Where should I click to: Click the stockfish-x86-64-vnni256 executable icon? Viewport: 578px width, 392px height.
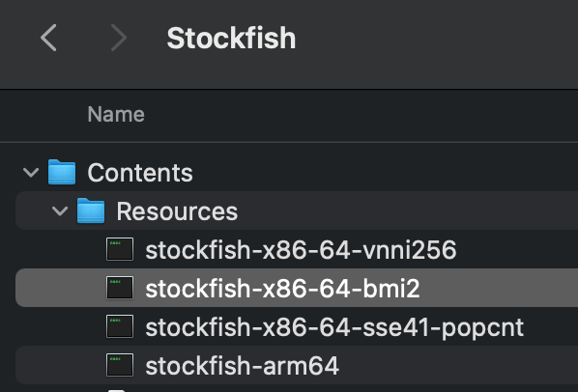pos(120,249)
